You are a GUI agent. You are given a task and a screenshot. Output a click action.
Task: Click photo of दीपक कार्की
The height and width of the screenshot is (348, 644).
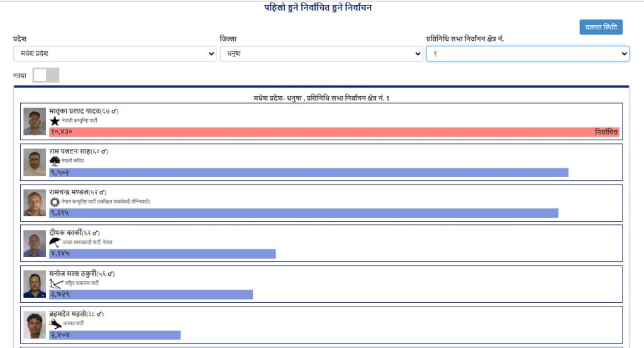tap(35, 243)
